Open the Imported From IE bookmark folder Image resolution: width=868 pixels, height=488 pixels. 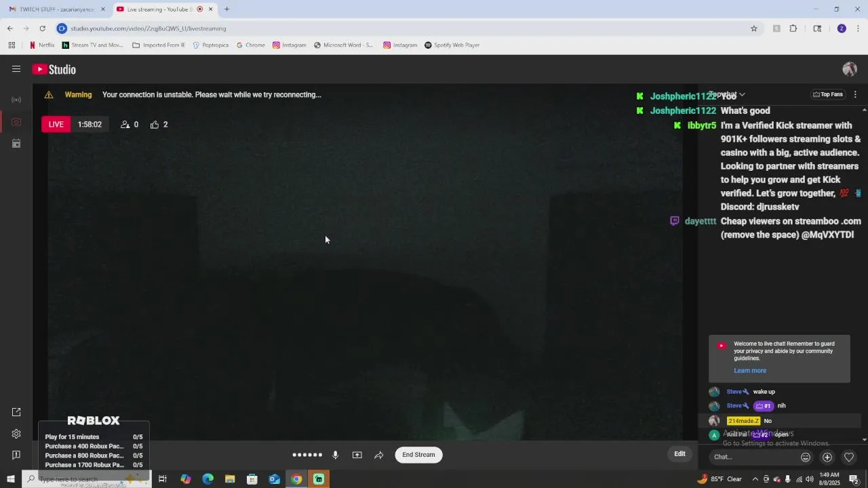(x=159, y=45)
